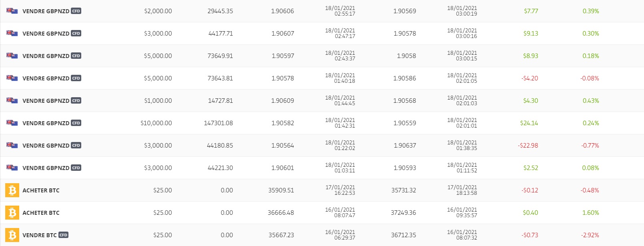Screen dimensions: 644x246
Task: Open the VENDRE BTC trade name link
Action: [x=39, y=235]
